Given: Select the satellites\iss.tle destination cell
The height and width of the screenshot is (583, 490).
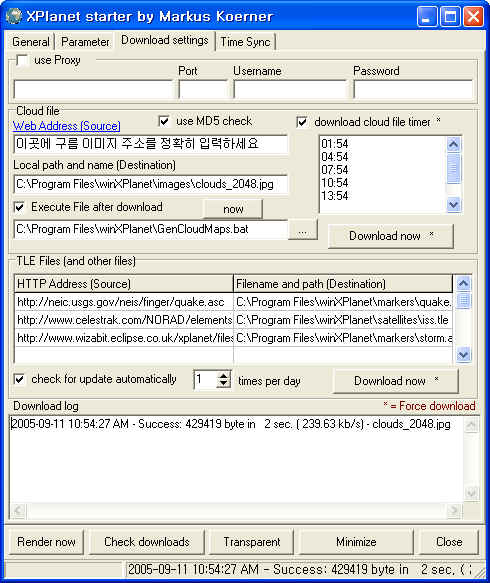Looking at the screenshot, I should click(343, 320).
